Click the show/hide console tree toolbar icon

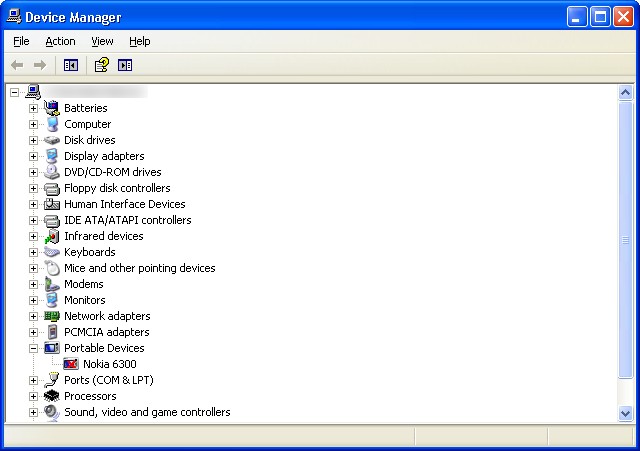71,65
